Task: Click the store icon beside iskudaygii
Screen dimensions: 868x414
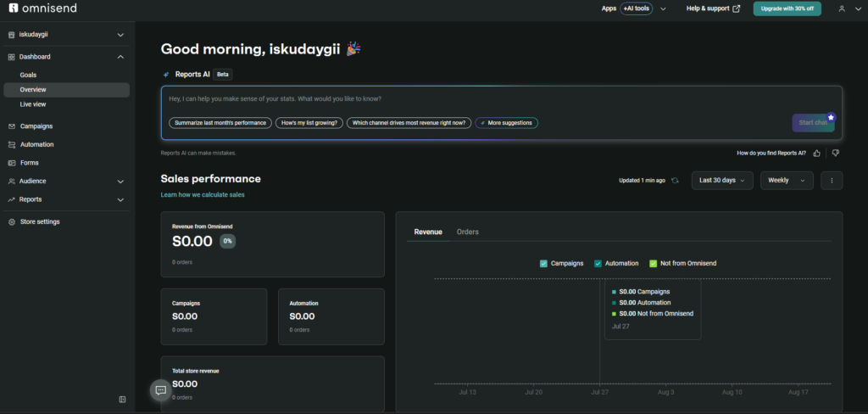Action: pos(12,35)
